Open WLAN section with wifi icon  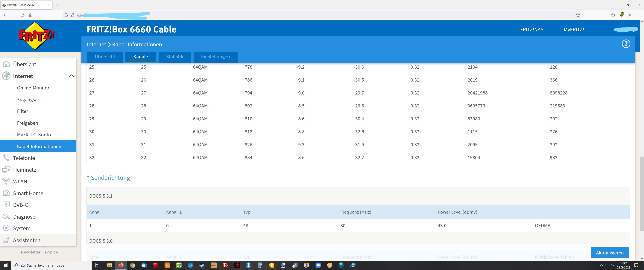[20, 181]
